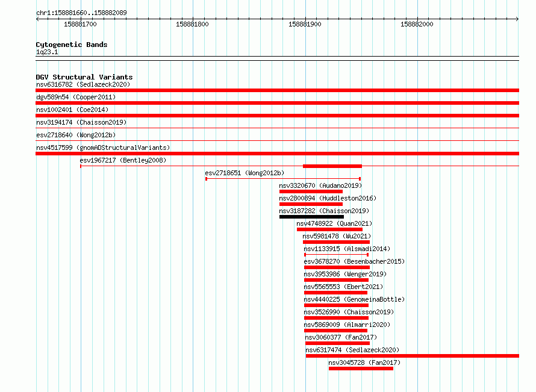
Task: Click the red bar under nsv3526990
Action: click(336, 318)
